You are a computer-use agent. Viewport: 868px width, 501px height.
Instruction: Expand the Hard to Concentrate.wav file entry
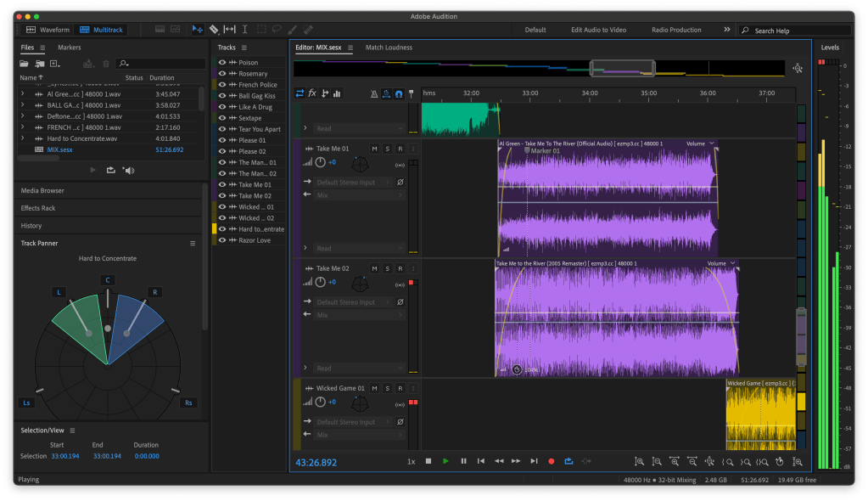tap(23, 138)
